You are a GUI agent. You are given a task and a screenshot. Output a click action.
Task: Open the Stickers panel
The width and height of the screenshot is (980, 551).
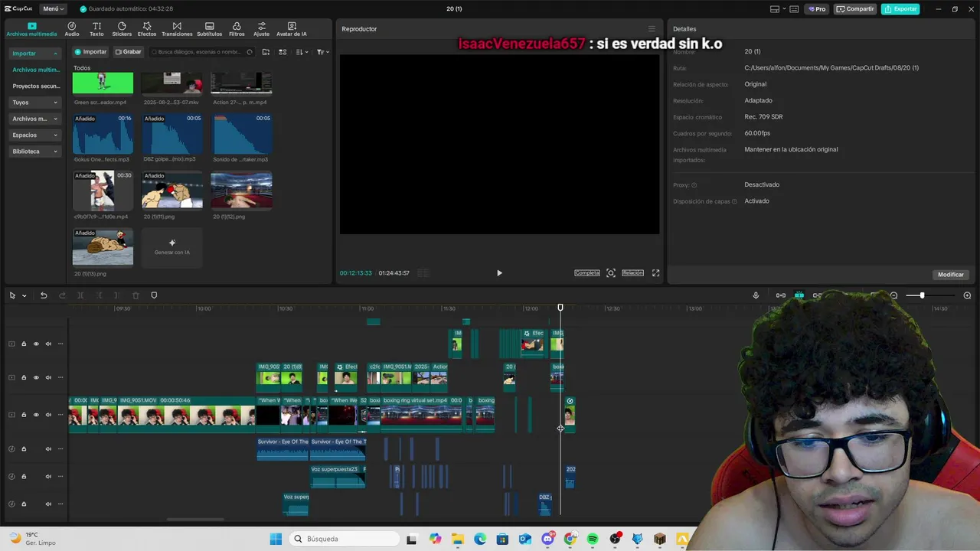(122, 29)
